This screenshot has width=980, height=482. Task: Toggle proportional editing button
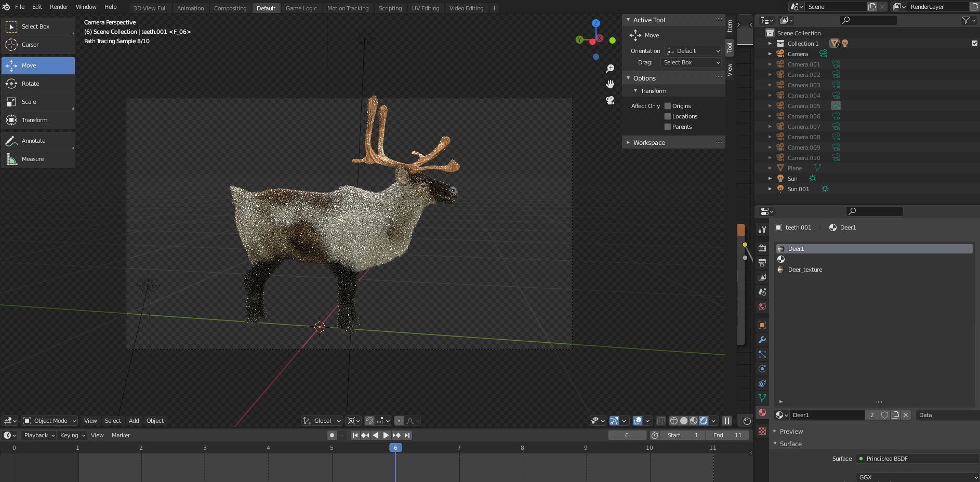pos(399,421)
